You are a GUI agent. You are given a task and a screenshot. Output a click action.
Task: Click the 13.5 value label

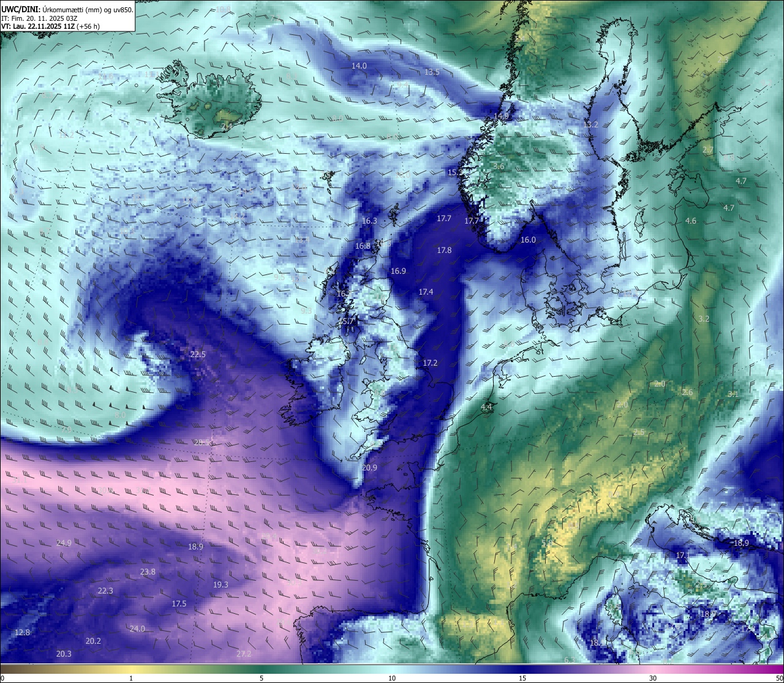click(x=432, y=72)
